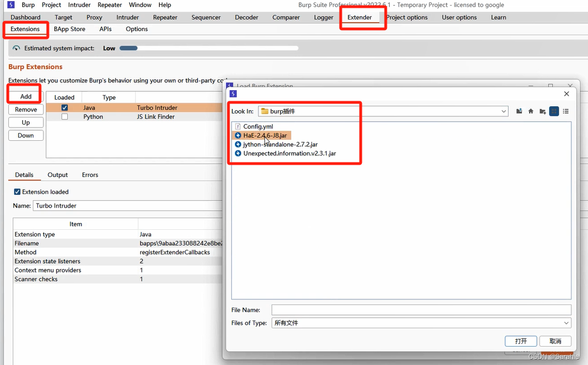Screen dimensions: 588x365
Task: Switch to the Target tab
Action: pos(63,17)
